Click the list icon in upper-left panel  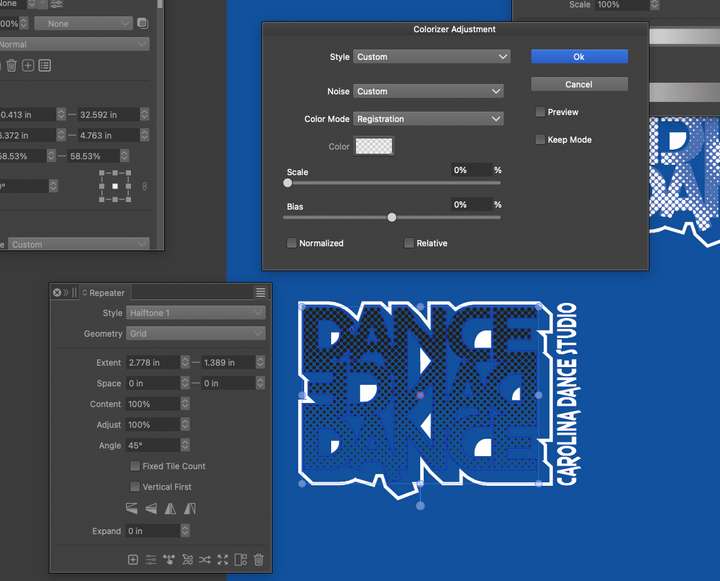[45, 66]
